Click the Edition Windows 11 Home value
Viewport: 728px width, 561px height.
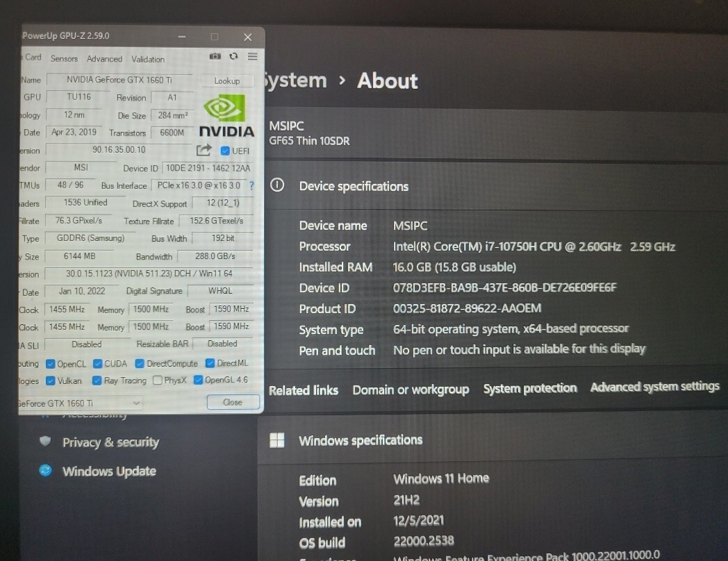coord(441,478)
